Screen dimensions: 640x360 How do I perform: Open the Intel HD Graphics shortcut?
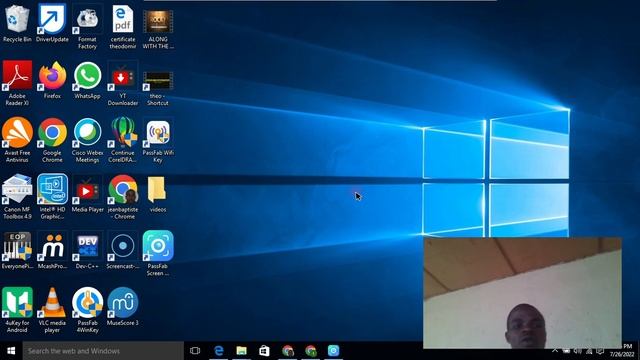pyautogui.click(x=52, y=197)
